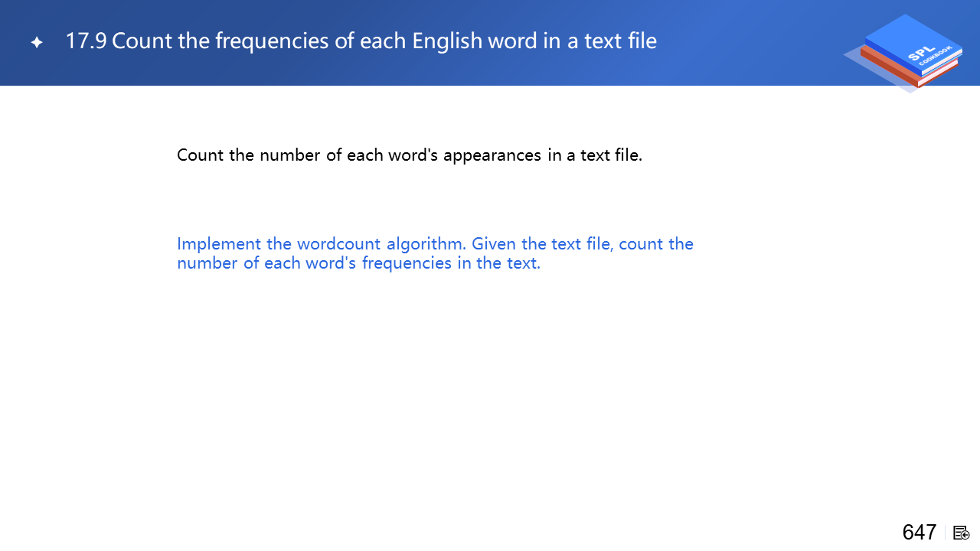Click the word wordcount in blue text
The width and height of the screenshot is (980, 551).
click(338, 243)
